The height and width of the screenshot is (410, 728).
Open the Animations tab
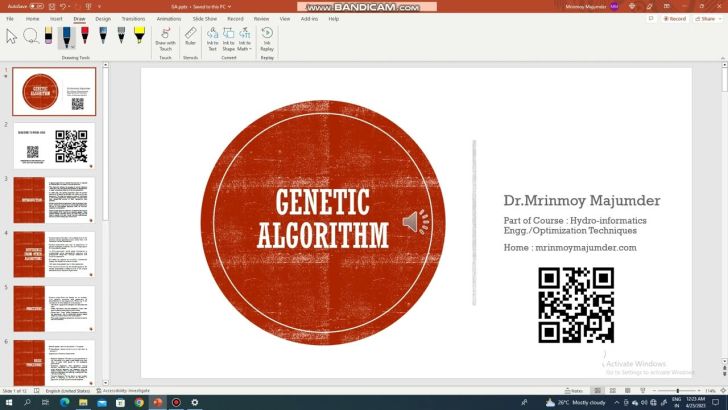[169, 19]
